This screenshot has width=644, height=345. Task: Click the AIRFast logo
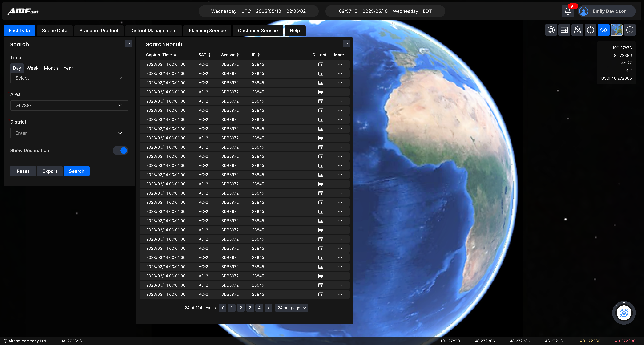[x=23, y=11]
